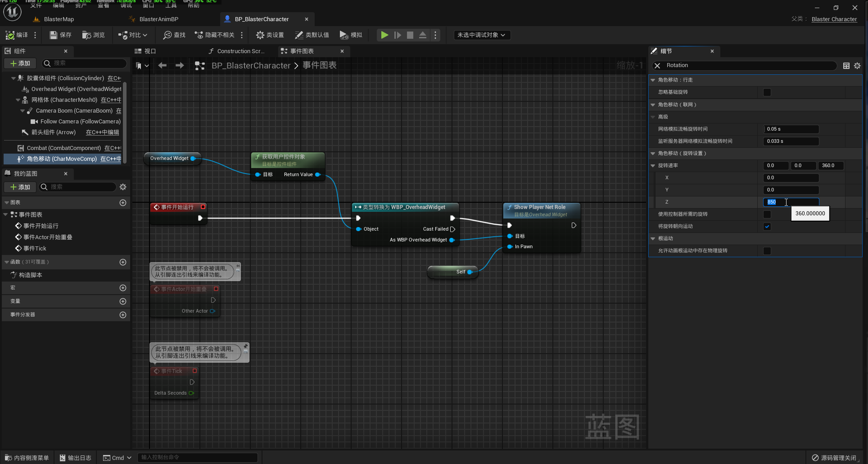Focus the Components search field

84,64
